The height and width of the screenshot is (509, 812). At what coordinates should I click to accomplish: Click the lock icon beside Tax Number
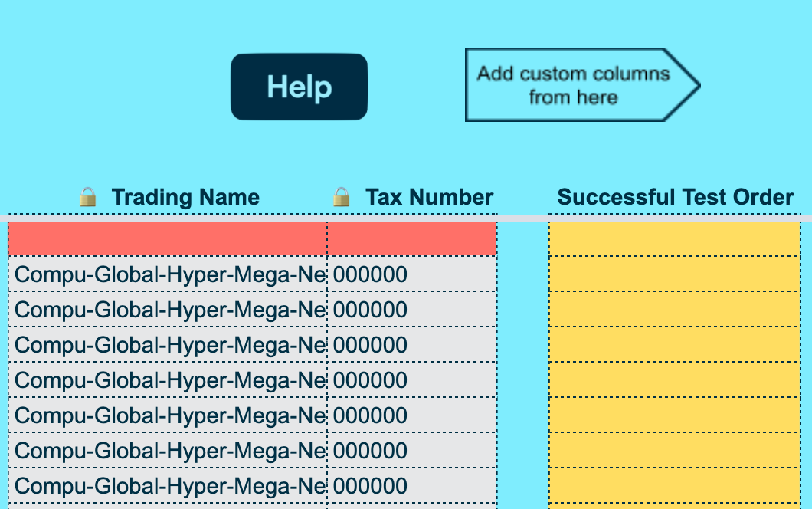click(342, 197)
